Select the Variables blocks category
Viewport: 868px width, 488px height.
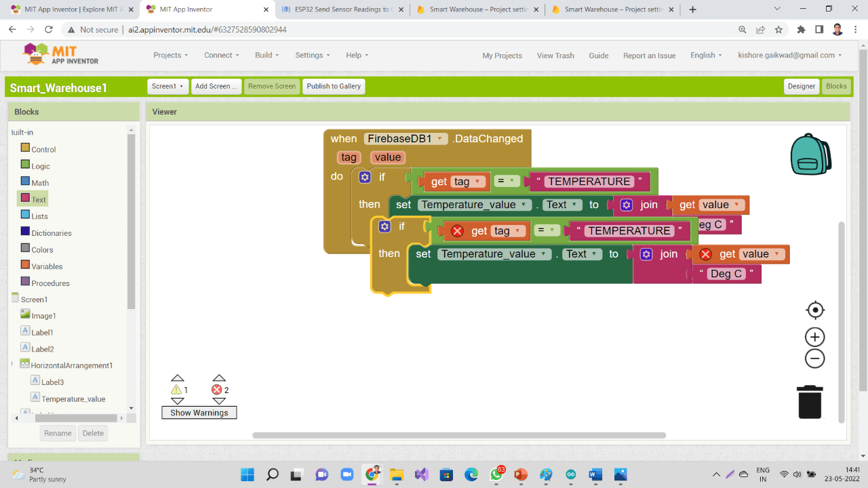coord(41,266)
